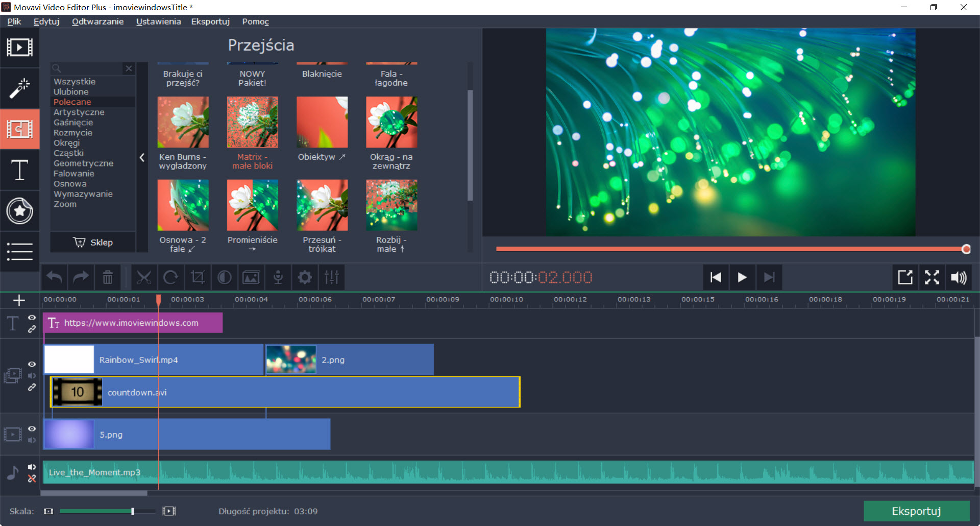
Task: Open the Sklep store button
Action: [93, 243]
